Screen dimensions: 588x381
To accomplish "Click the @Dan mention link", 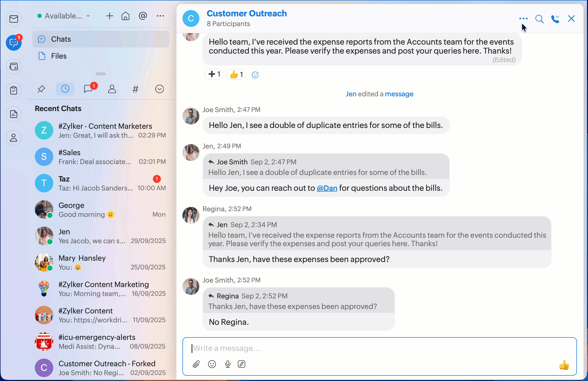I will [327, 188].
